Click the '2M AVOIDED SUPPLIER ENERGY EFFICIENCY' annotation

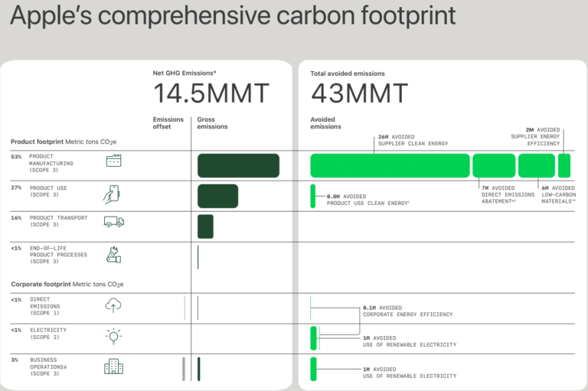(535, 136)
